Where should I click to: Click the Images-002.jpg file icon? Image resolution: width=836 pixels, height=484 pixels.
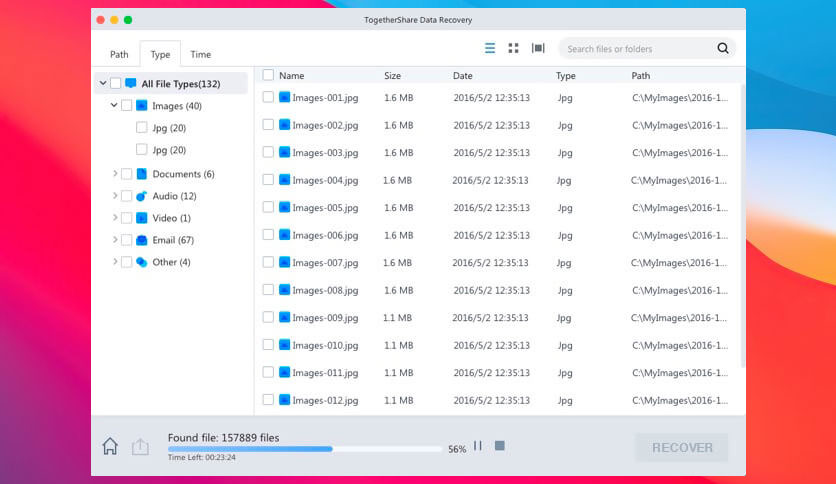(285, 125)
